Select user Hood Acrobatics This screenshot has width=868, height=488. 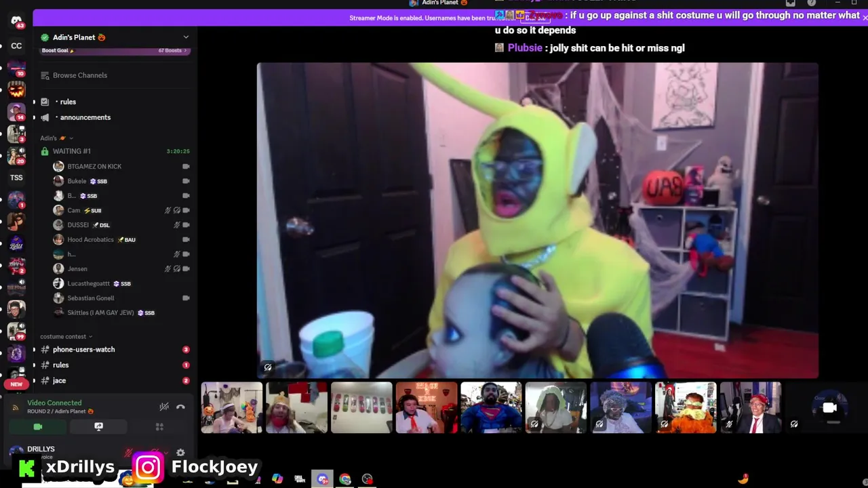90,240
